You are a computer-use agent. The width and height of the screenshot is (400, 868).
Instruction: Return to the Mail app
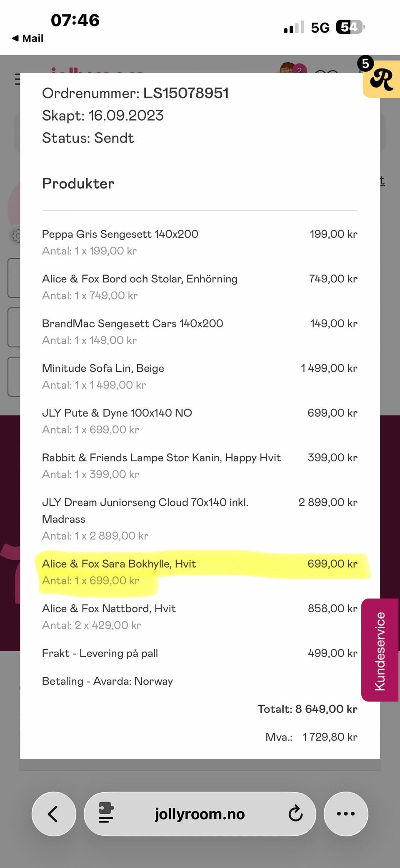coord(27,38)
